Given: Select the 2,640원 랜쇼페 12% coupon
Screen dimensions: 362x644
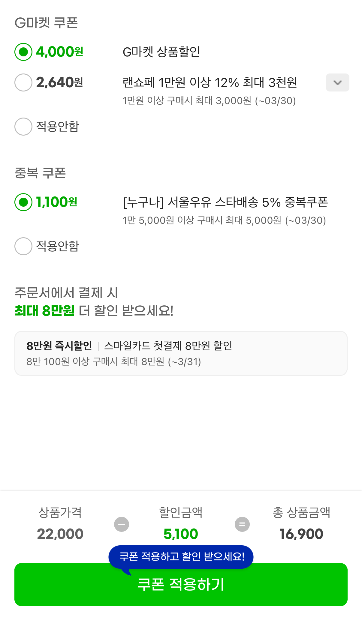Looking at the screenshot, I should click(23, 83).
